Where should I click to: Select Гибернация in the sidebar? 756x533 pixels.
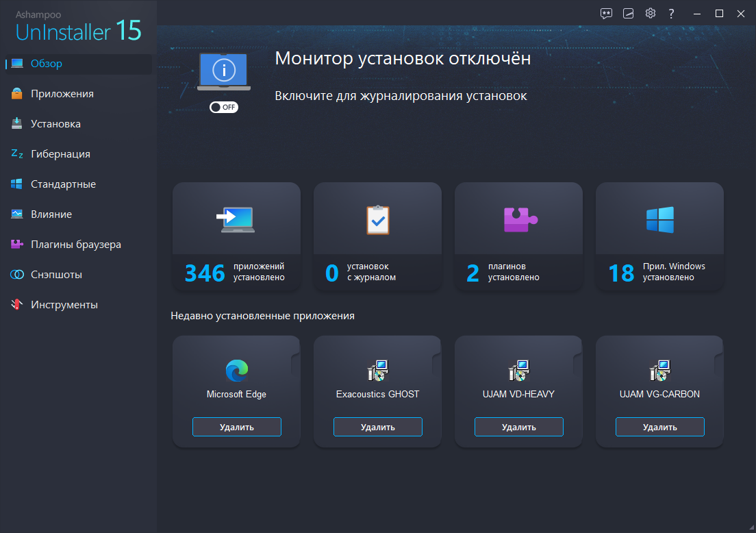[78, 154]
